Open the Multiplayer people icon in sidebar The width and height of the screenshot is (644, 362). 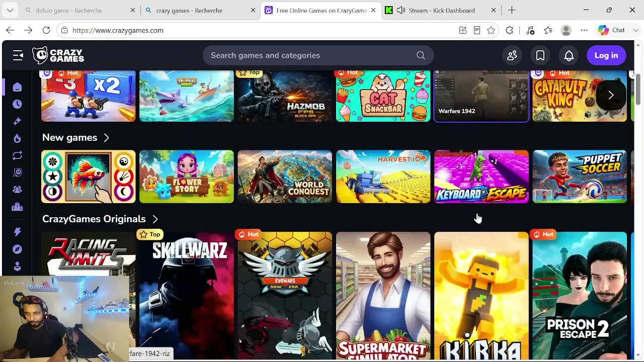click(x=18, y=190)
